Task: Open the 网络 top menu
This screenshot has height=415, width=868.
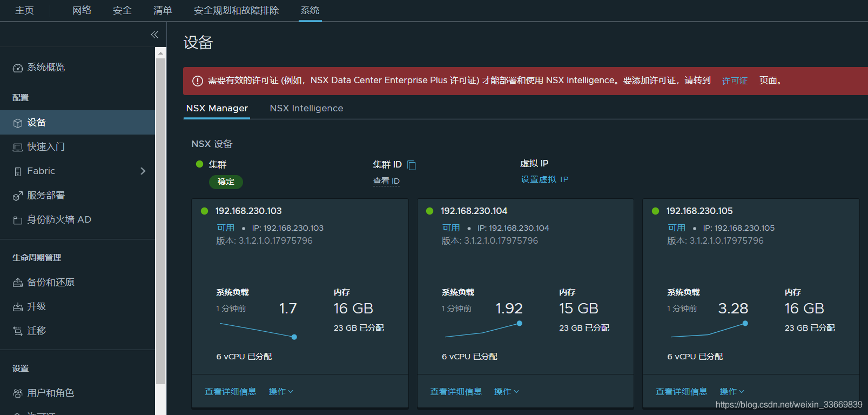Action: [82, 10]
